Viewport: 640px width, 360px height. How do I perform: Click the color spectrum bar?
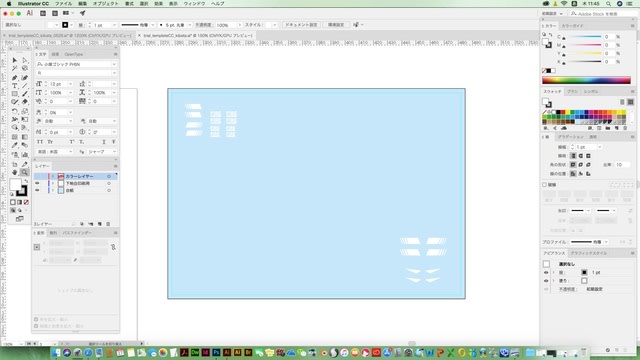point(586,80)
